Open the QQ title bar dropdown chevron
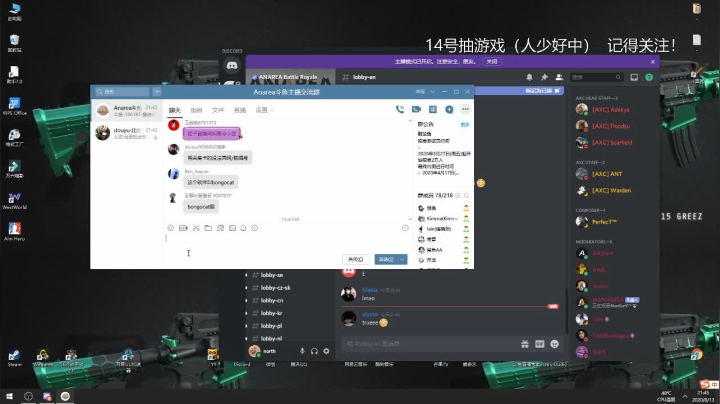 tap(432, 92)
